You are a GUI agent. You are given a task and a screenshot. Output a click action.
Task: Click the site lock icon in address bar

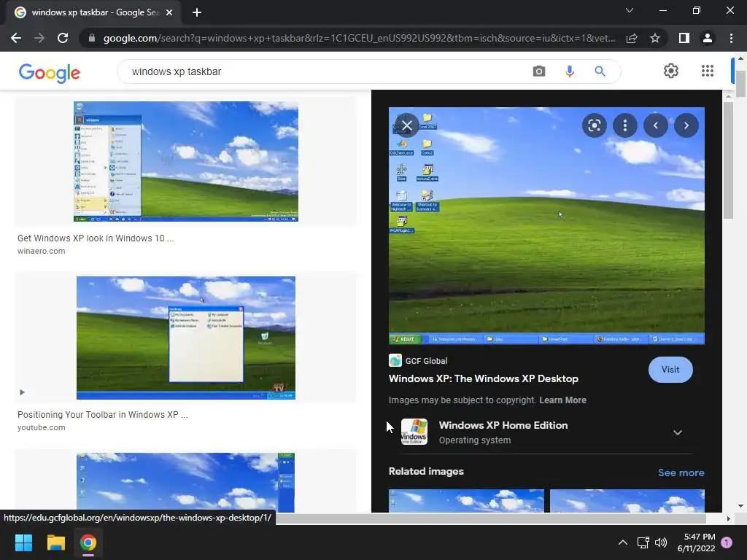tap(92, 38)
